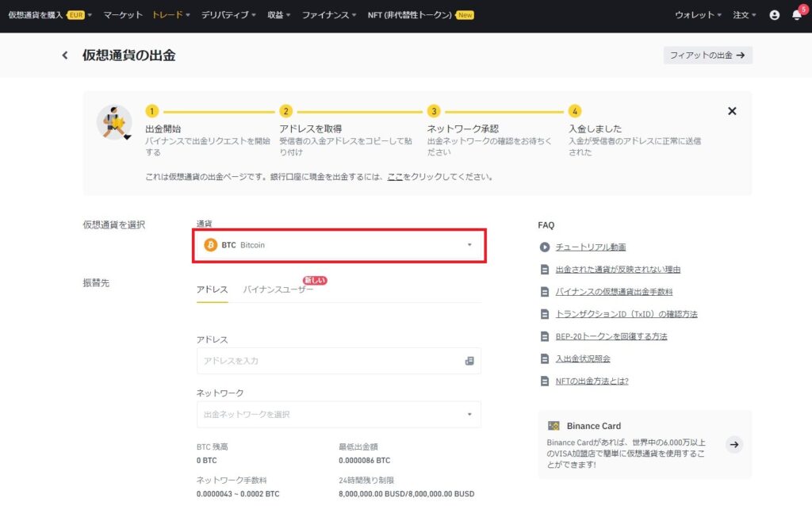Open the NFTの出金方法とは? link
Screen dimensions: 812x506
point(592,381)
